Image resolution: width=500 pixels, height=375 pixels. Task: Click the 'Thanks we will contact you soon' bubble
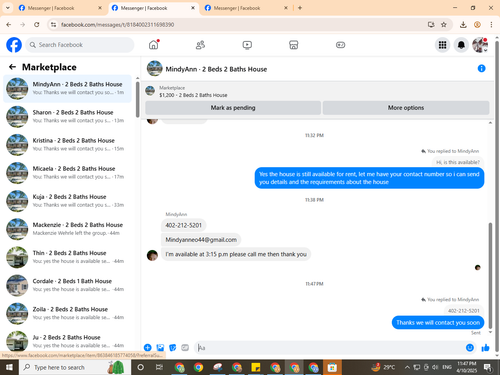pyautogui.click(x=438, y=322)
